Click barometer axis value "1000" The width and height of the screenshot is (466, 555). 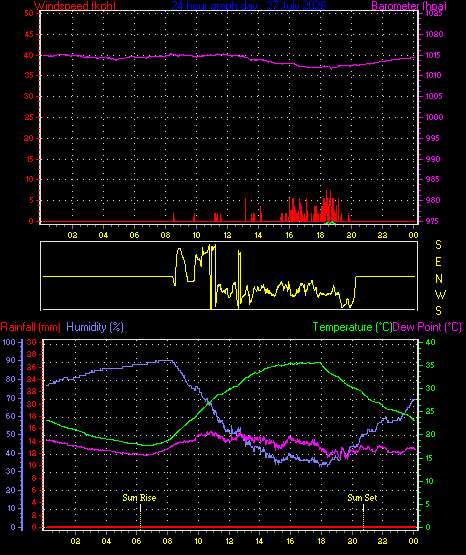[434, 117]
